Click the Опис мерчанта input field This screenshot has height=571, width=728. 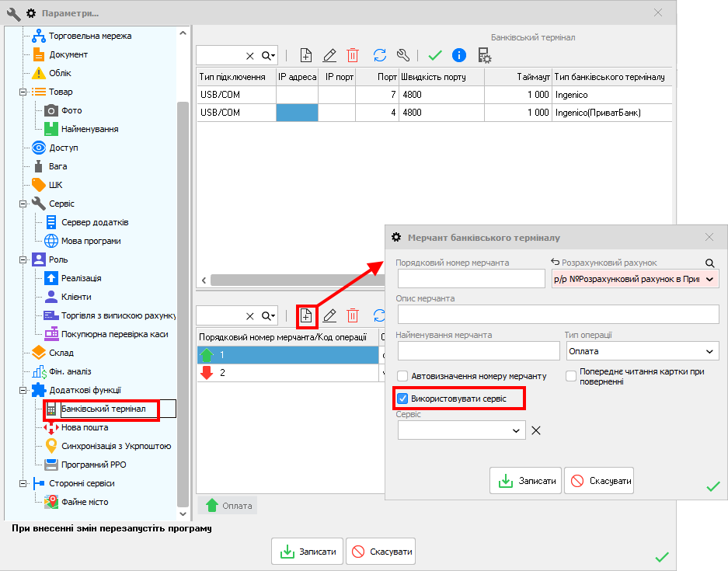pyautogui.click(x=558, y=314)
